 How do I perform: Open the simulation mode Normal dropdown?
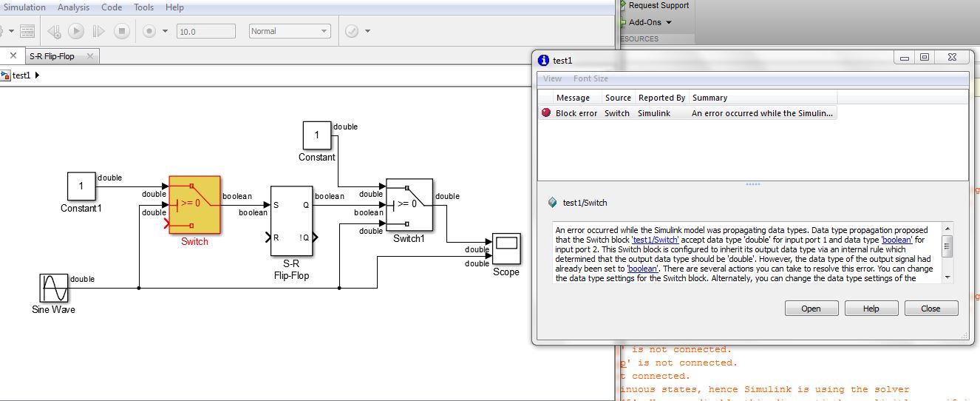click(290, 31)
